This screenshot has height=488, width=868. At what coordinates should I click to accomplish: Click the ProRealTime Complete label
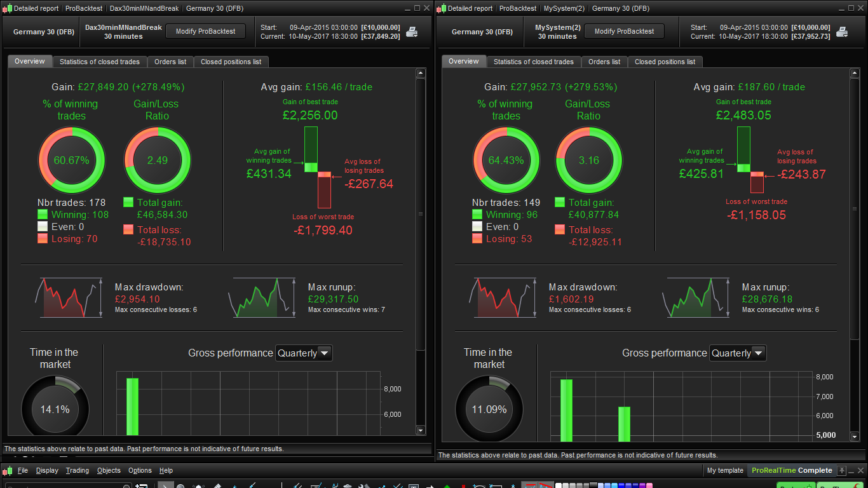[x=792, y=471]
